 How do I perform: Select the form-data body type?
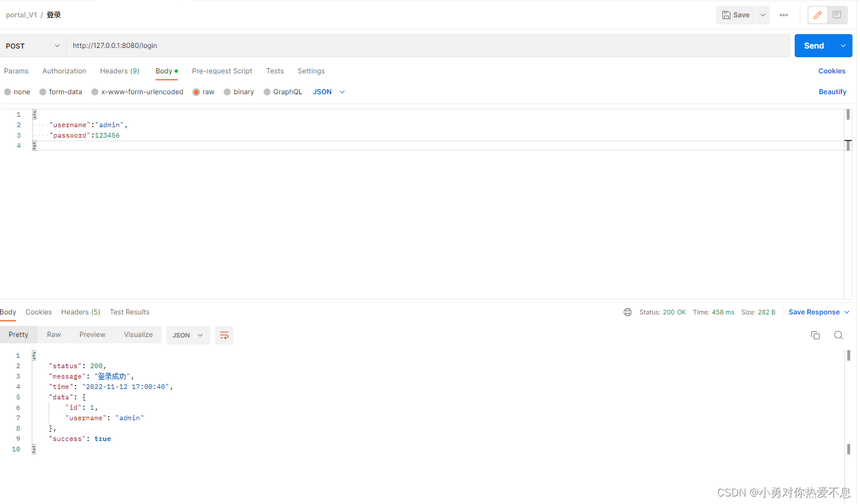(x=65, y=91)
